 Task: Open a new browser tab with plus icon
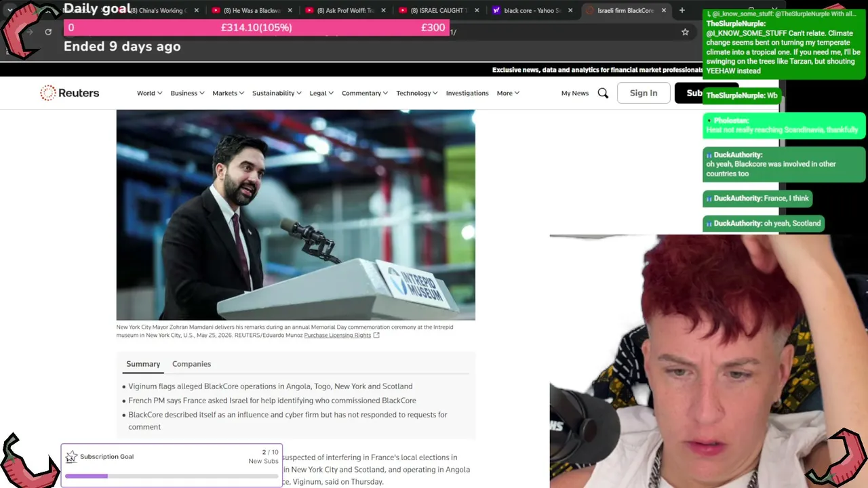(682, 10)
